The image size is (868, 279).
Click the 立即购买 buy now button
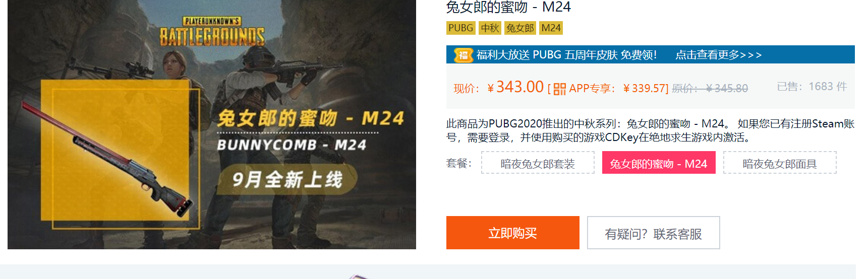tap(513, 233)
